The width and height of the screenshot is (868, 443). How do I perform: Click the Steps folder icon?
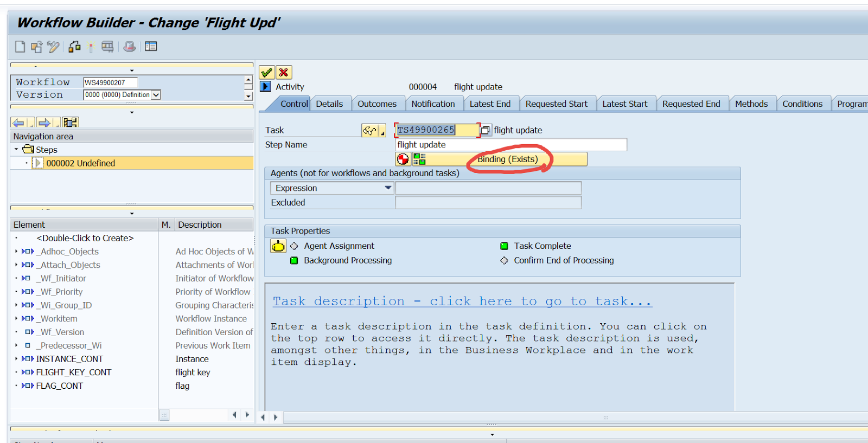[28, 149]
